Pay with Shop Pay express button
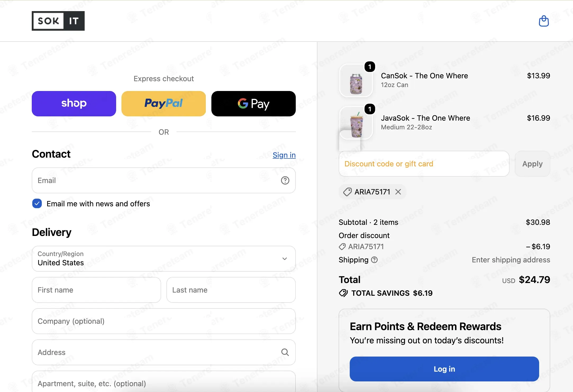This screenshot has width=573, height=392. pyautogui.click(x=74, y=104)
